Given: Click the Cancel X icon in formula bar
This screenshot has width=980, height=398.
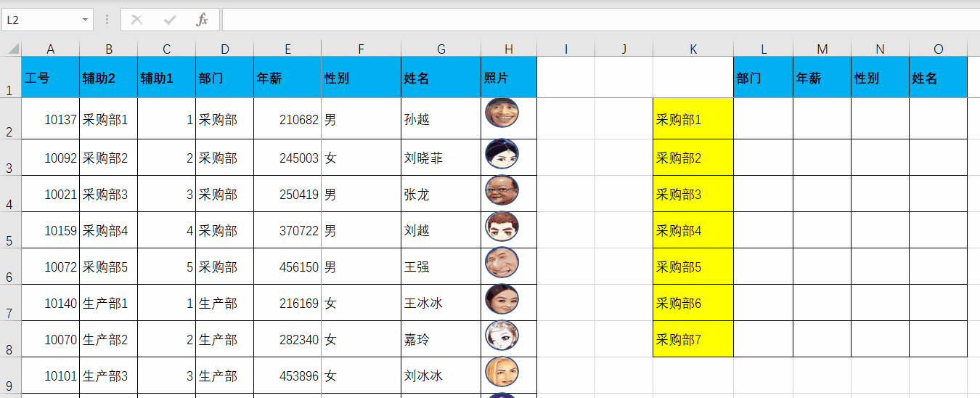Looking at the screenshot, I should pyautogui.click(x=136, y=20).
